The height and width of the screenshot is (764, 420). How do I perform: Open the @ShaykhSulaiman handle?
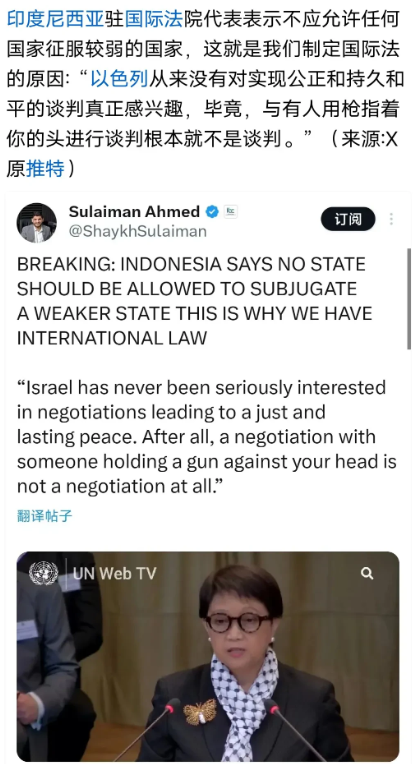point(138,231)
